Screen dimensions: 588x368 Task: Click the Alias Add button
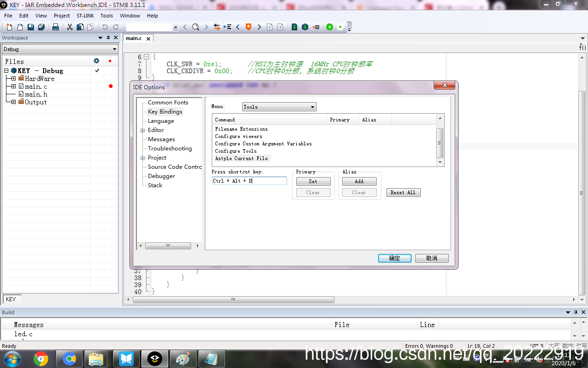pyautogui.click(x=359, y=181)
